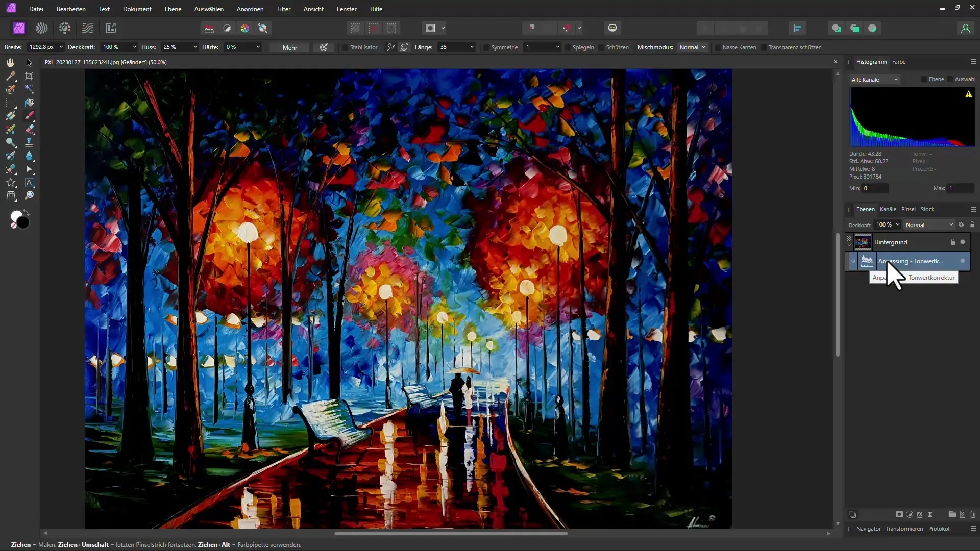
Task: Switch to the Tone Mapping Persona
Action: 88,28
